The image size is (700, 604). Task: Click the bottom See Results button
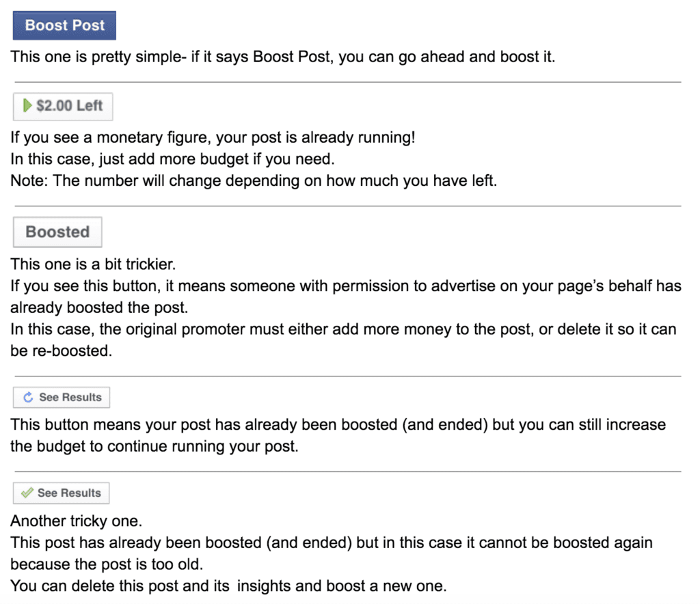click(61, 493)
